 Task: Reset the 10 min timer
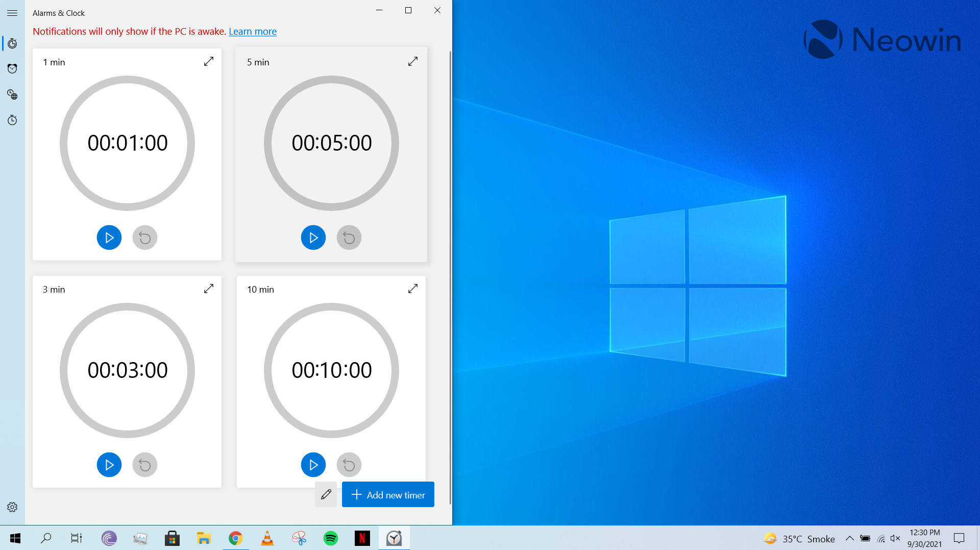tap(349, 465)
